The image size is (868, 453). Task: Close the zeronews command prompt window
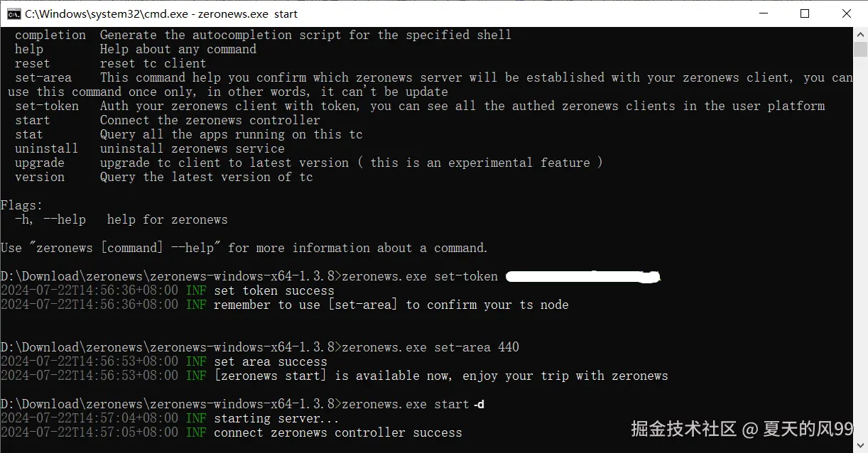click(847, 13)
